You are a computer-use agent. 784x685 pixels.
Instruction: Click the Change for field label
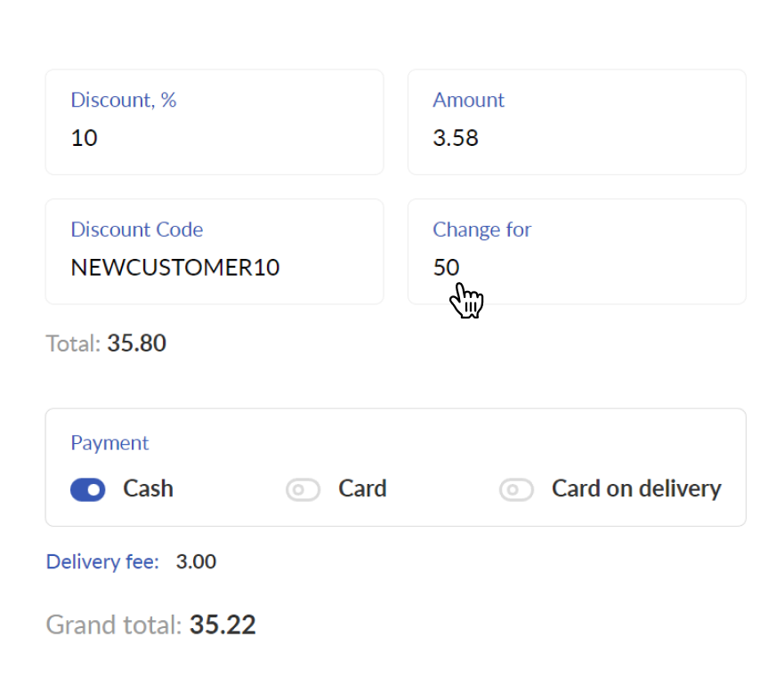click(482, 230)
